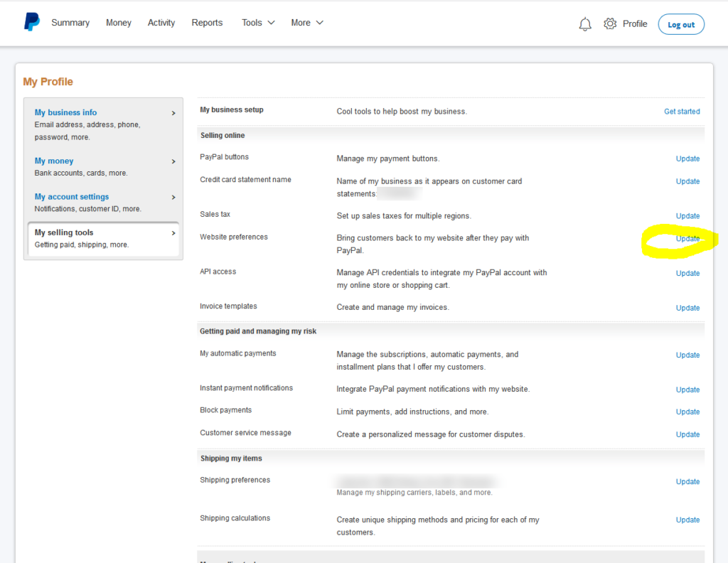Update Shipping preferences

(687, 482)
